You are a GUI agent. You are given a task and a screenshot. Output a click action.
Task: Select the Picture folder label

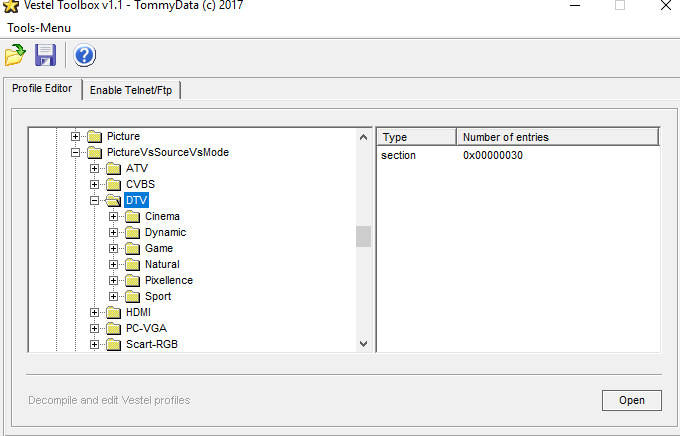(x=124, y=136)
